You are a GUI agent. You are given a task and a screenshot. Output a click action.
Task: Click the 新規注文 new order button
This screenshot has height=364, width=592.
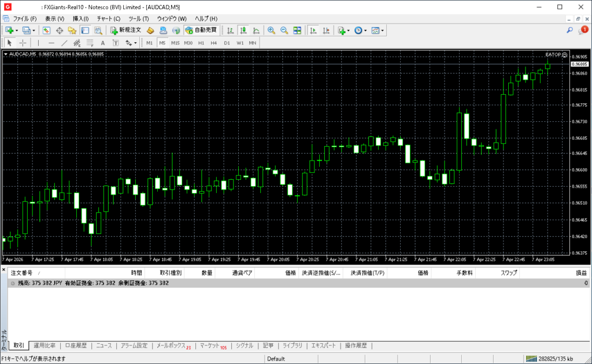point(125,30)
